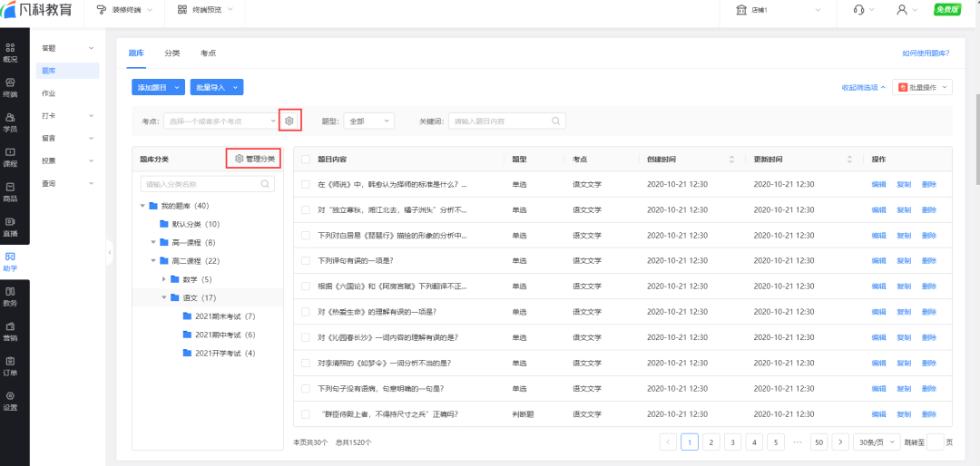Collapse the 高一课程 tree node
The image size is (980, 466).
153,242
